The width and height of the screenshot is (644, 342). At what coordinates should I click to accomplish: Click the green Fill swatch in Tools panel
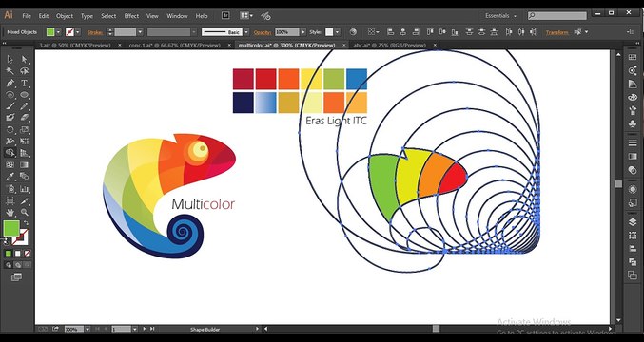point(11,228)
